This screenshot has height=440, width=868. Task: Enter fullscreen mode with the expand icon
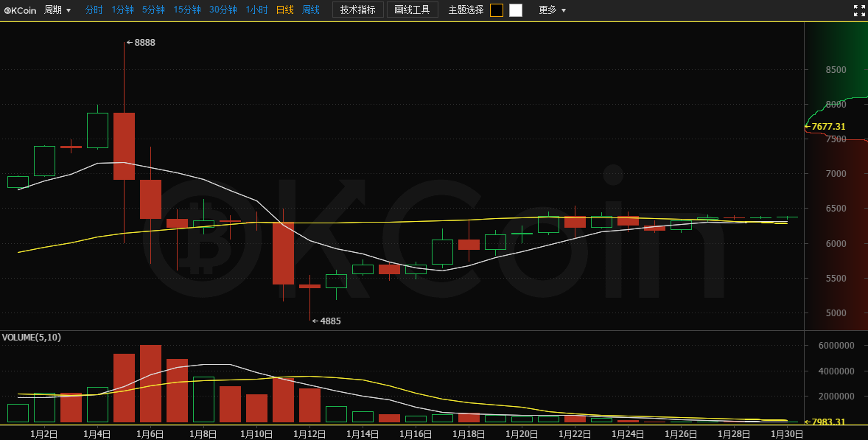point(859,10)
